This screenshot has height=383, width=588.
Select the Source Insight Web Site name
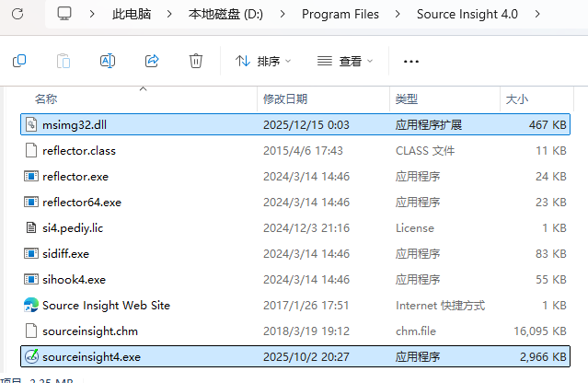click(x=106, y=306)
